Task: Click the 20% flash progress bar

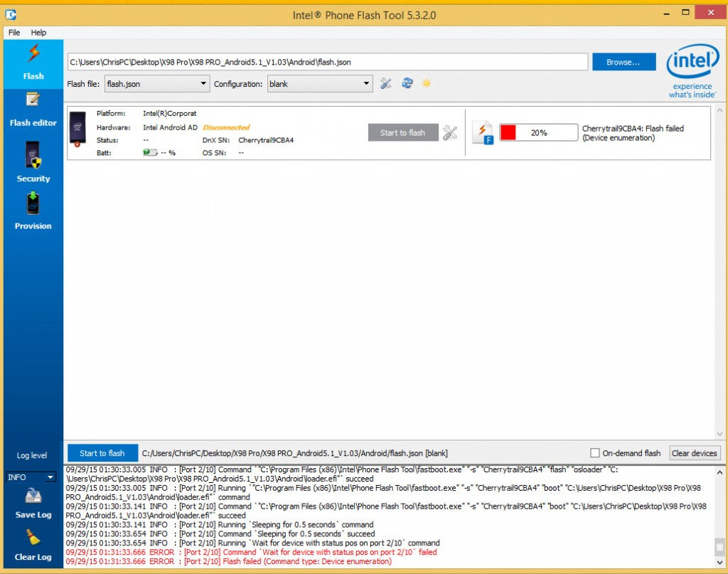Action: pyautogui.click(x=539, y=133)
